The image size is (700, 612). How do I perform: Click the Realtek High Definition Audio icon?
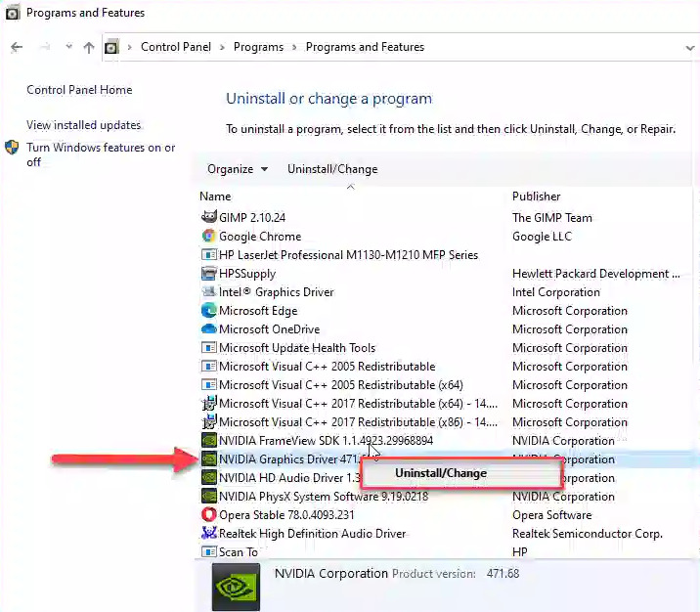coord(208,534)
